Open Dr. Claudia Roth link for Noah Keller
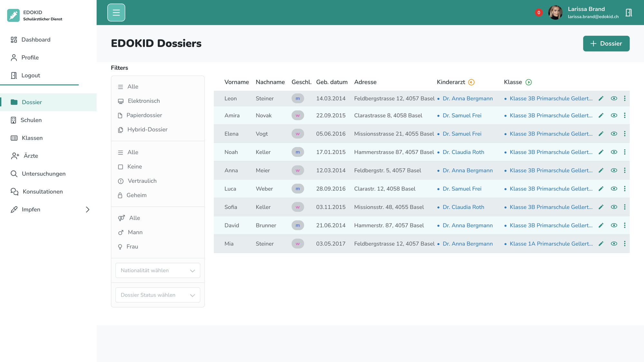644x362 pixels. tap(463, 152)
